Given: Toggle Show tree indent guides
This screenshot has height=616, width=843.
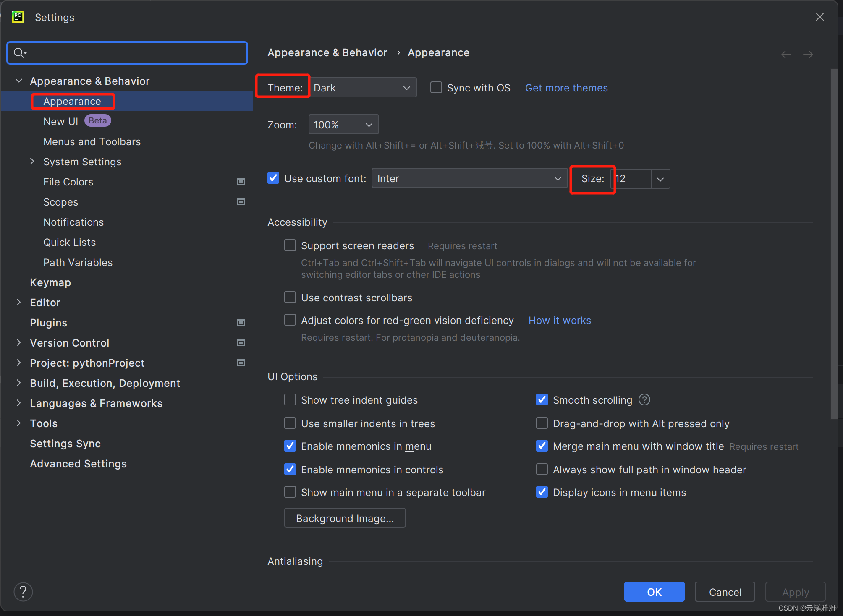Looking at the screenshot, I should pos(290,399).
